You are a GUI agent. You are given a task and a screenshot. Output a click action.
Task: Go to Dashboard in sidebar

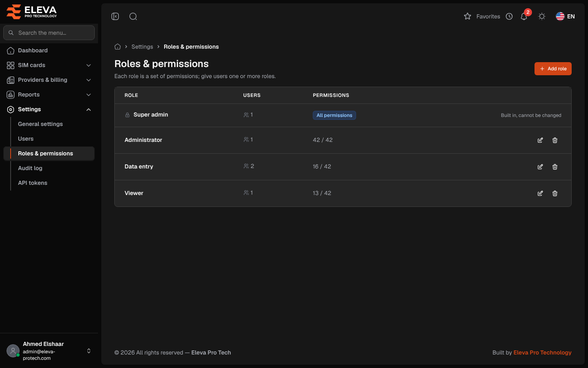pyautogui.click(x=49, y=50)
